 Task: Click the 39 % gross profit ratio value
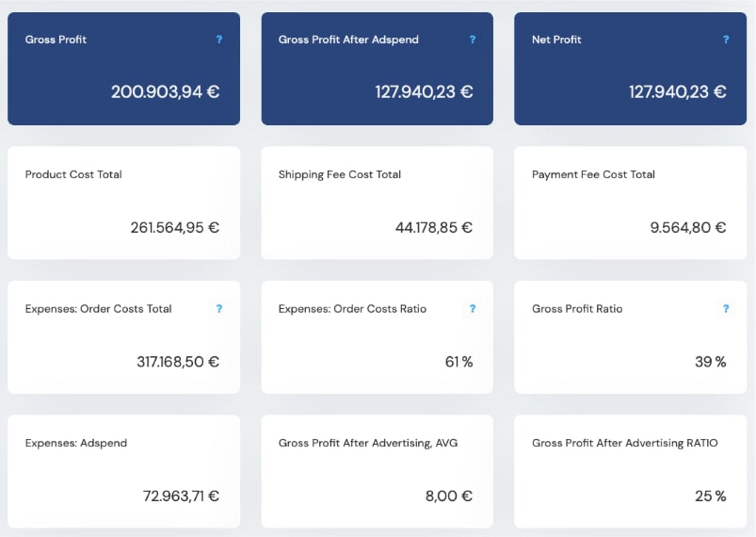pos(710,362)
